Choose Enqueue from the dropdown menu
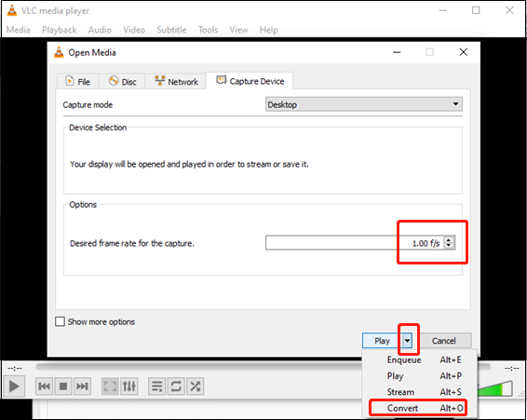The height and width of the screenshot is (420, 527). [x=419, y=359]
